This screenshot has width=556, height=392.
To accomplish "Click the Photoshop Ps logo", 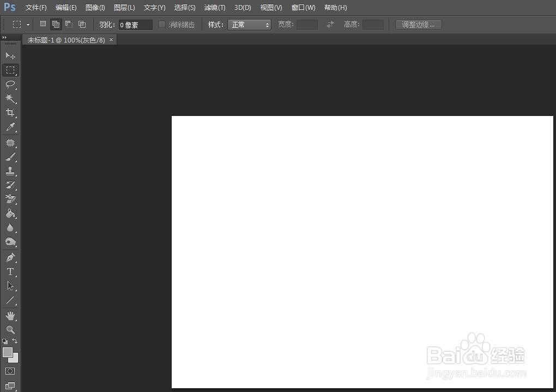I will point(10,7).
